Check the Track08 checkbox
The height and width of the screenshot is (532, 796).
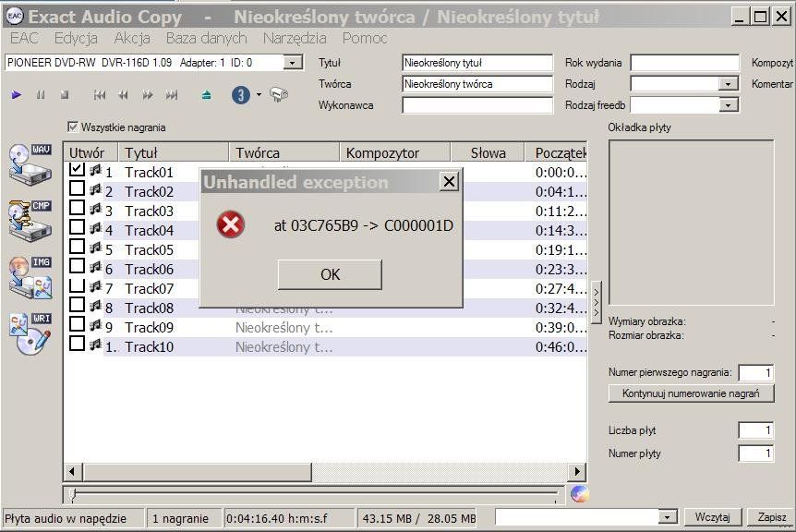click(x=77, y=304)
